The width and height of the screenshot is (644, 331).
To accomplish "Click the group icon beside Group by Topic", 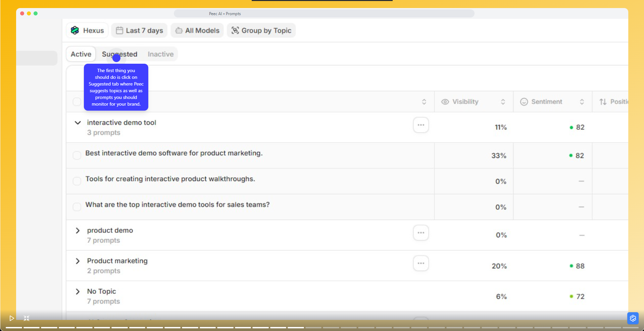I will click(235, 31).
